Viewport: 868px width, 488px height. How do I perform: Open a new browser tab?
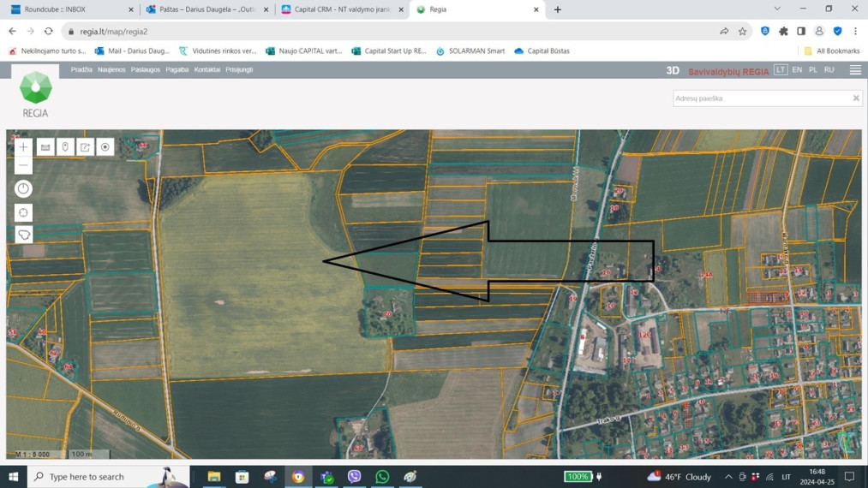pyautogui.click(x=558, y=9)
